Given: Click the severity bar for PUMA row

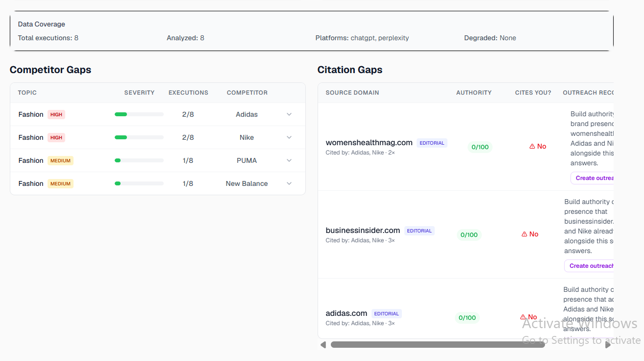Looking at the screenshot, I should point(139,160).
